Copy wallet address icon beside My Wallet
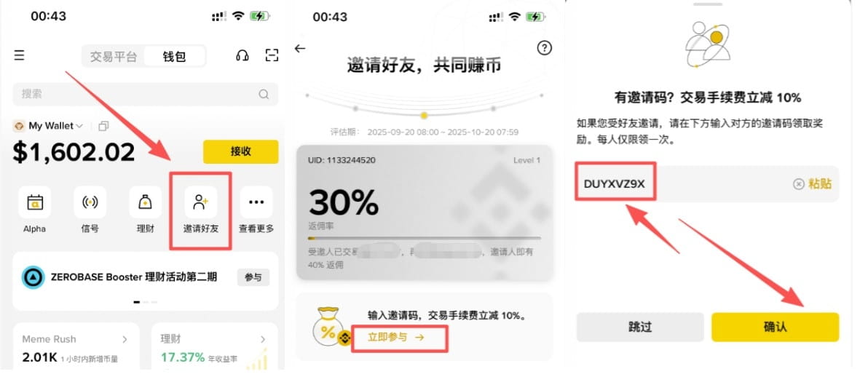Image resolution: width=868 pixels, height=385 pixels. point(103,126)
